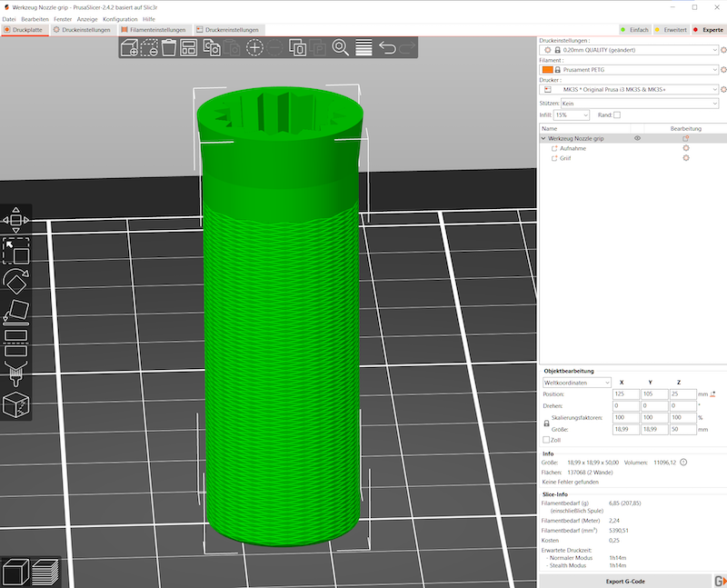Viewport: 727px width, 588px height.
Task: Click the Export G-Code button
Action: tap(625, 581)
